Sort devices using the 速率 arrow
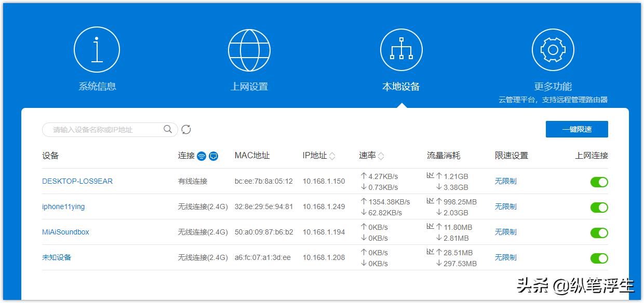 [381, 155]
